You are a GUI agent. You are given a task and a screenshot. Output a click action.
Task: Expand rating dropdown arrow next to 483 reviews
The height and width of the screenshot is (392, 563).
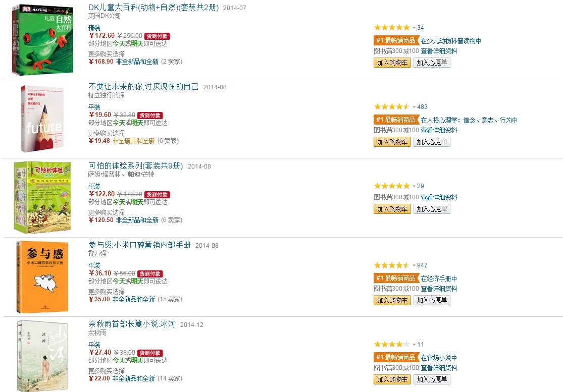click(414, 107)
